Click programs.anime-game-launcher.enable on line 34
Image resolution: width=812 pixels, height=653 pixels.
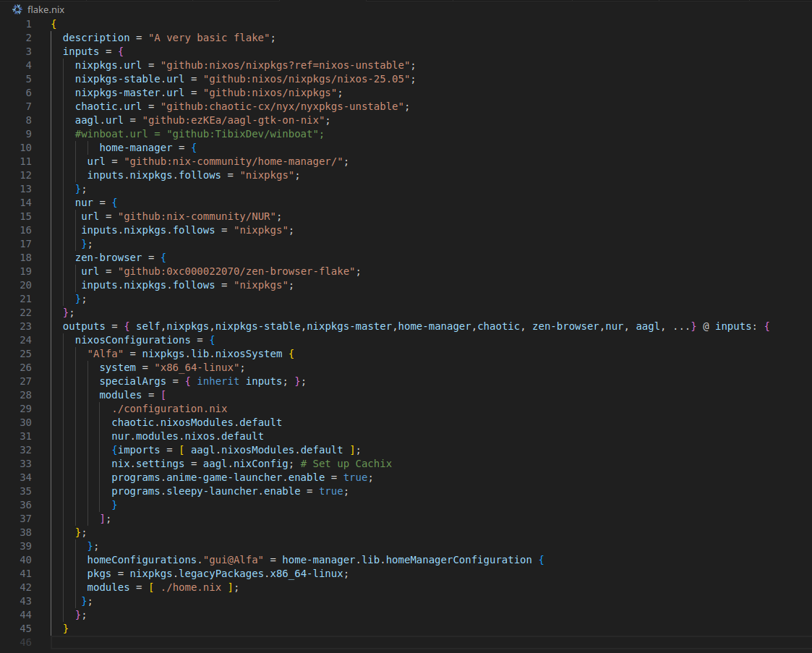[x=218, y=477]
